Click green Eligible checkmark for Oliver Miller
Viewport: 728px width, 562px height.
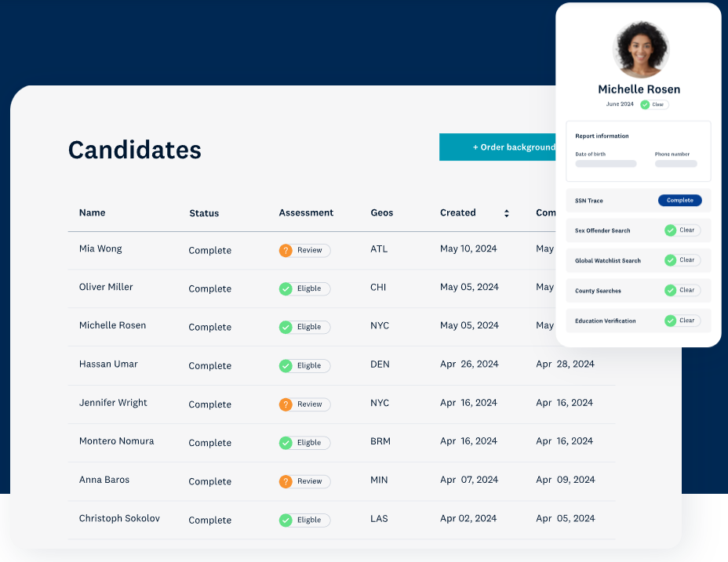(286, 288)
